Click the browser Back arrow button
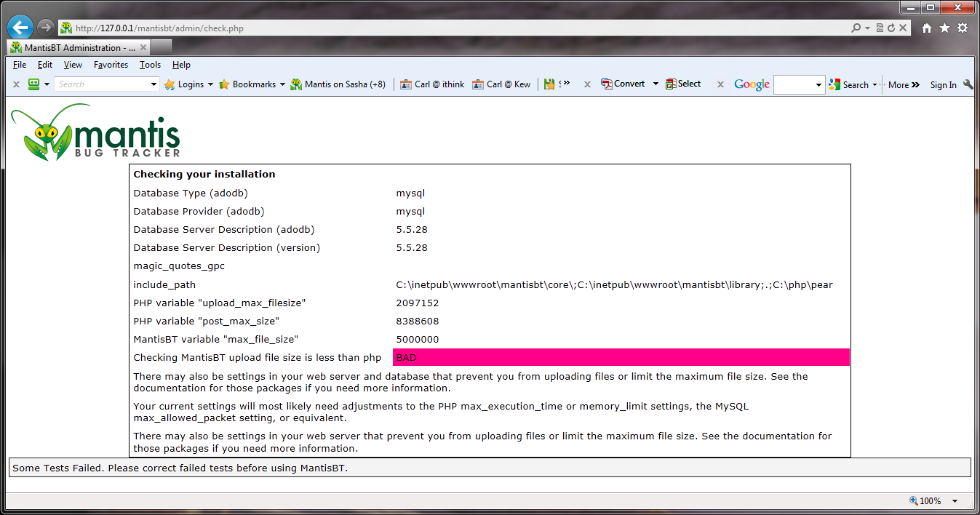The height and width of the screenshot is (515, 980). (20, 28)
